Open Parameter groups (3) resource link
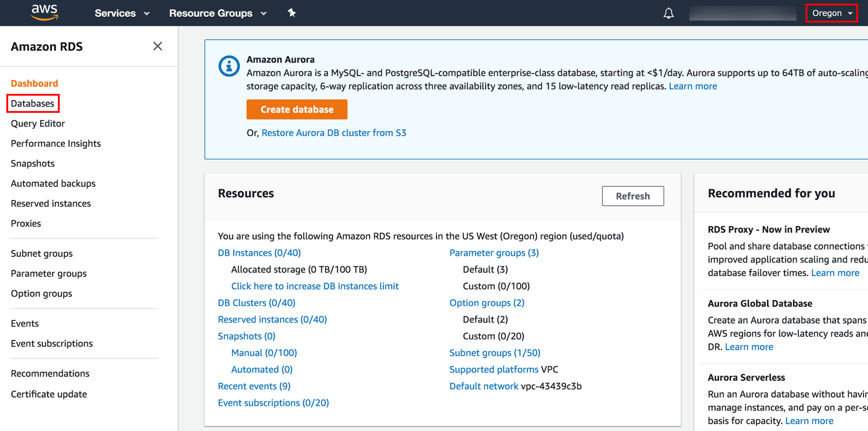The height and width of the screenshot is (431, 868). point(494,253)
